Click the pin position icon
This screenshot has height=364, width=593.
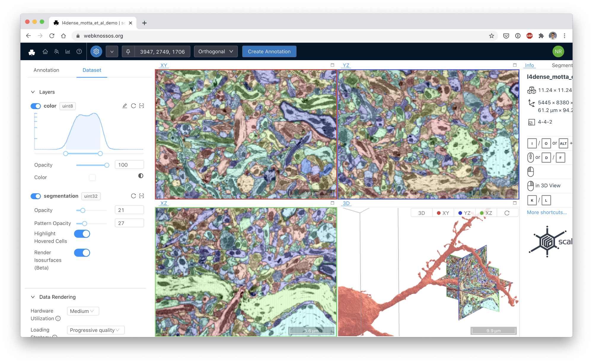(128, 52)
